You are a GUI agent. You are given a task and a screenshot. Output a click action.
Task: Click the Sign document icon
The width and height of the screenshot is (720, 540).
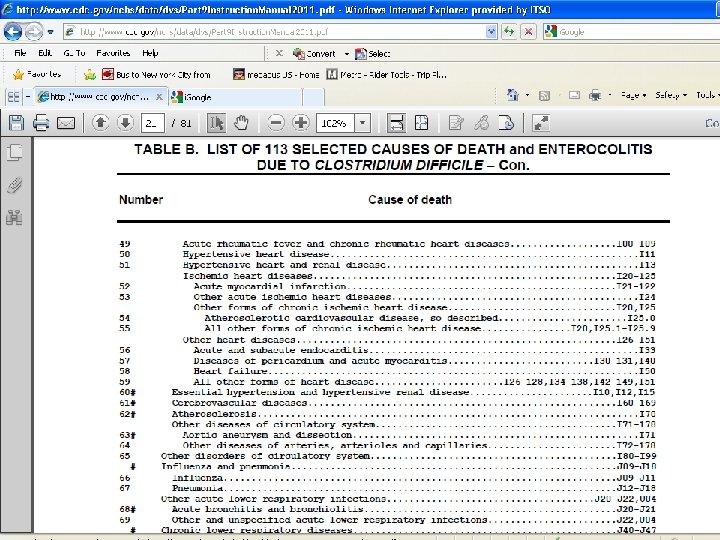click(x=506, y=123)
